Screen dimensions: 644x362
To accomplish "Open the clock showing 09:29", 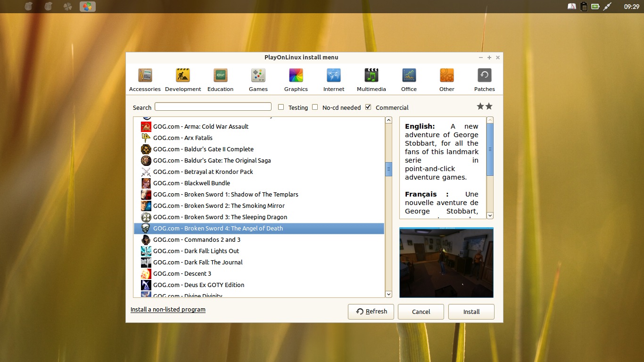I will [631, 7].
